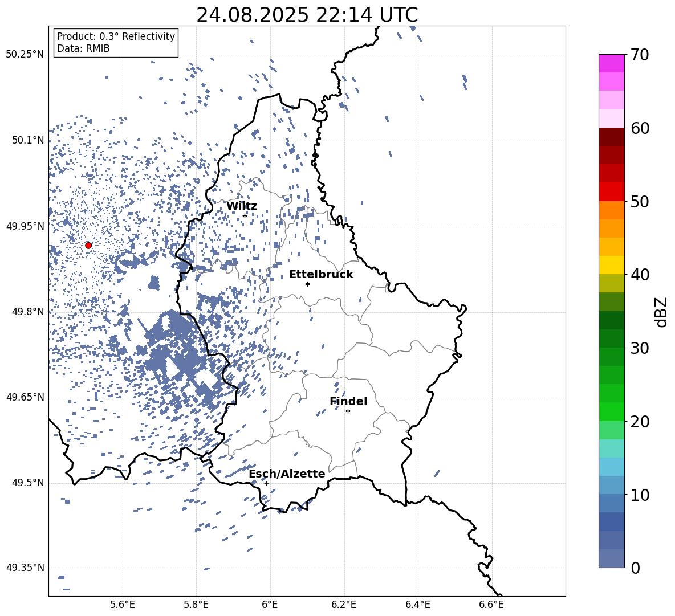Click the red radar site marker
Screen dimensions: 675x616
[88, 246]
